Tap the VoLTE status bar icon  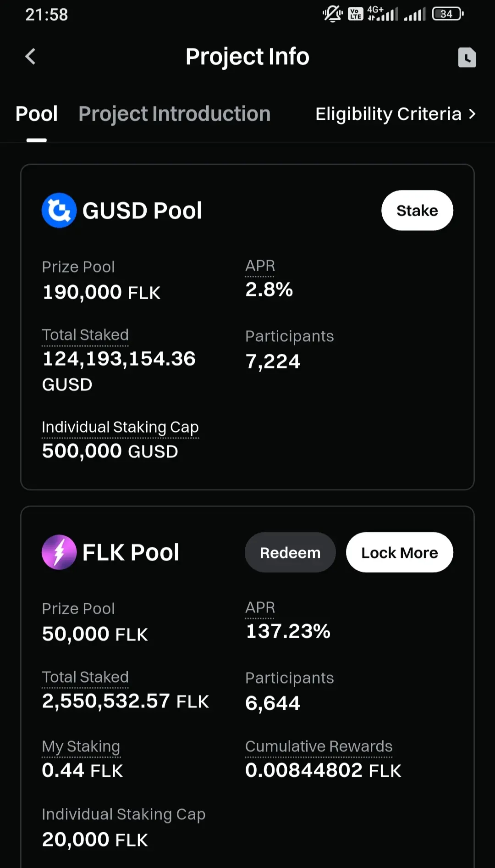(x=356, y=14)
